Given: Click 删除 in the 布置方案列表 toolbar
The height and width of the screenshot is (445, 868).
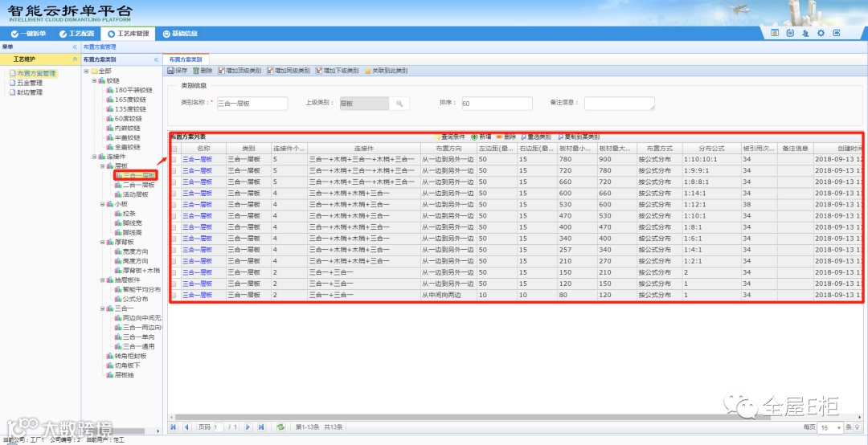Looking at the screenshot, I should point(506,137).
